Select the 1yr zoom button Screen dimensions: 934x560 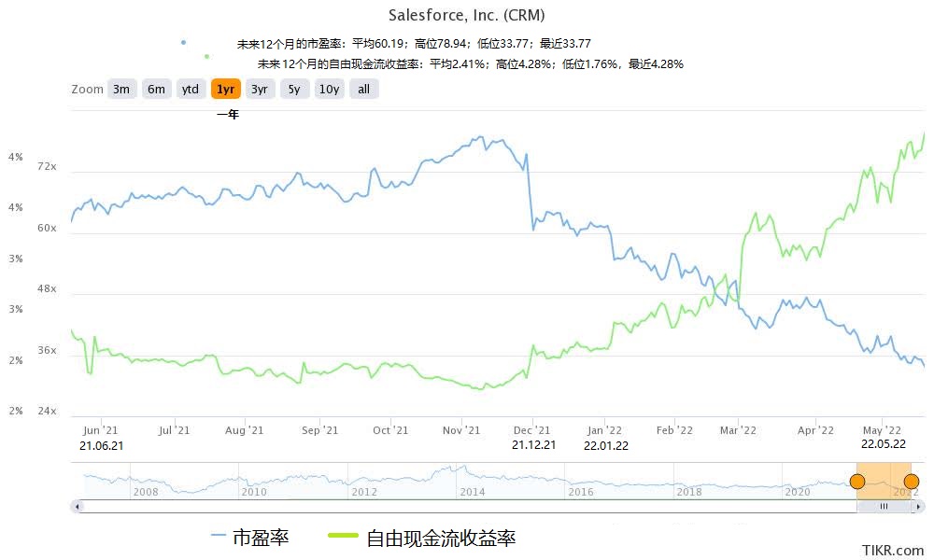click(x=226, y=90)
